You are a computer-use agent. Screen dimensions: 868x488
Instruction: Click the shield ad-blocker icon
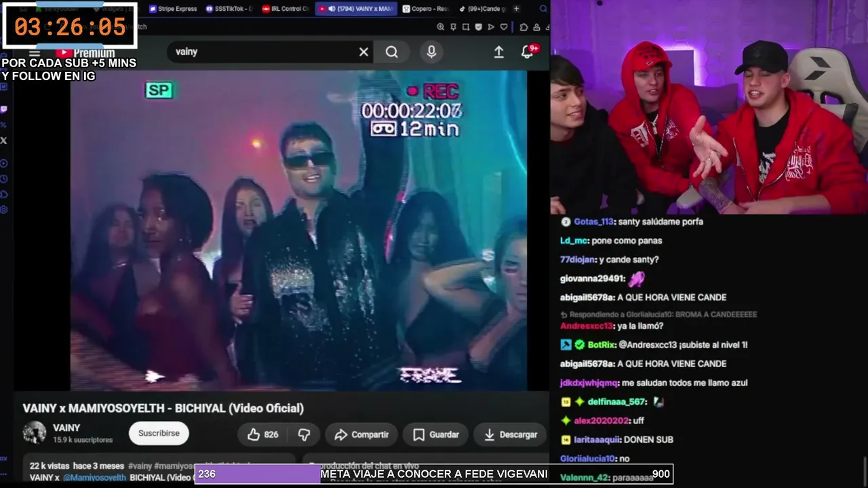(x=479, y=27)
